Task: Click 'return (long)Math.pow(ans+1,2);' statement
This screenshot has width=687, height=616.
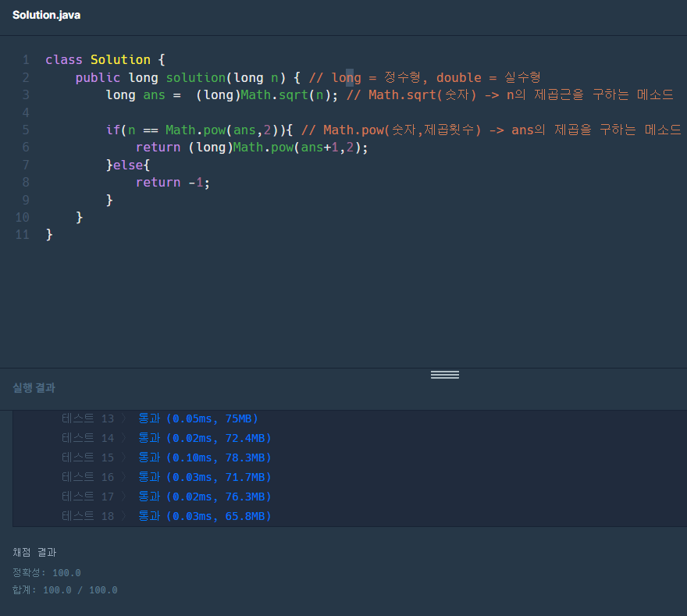Action: coord(252,148)
